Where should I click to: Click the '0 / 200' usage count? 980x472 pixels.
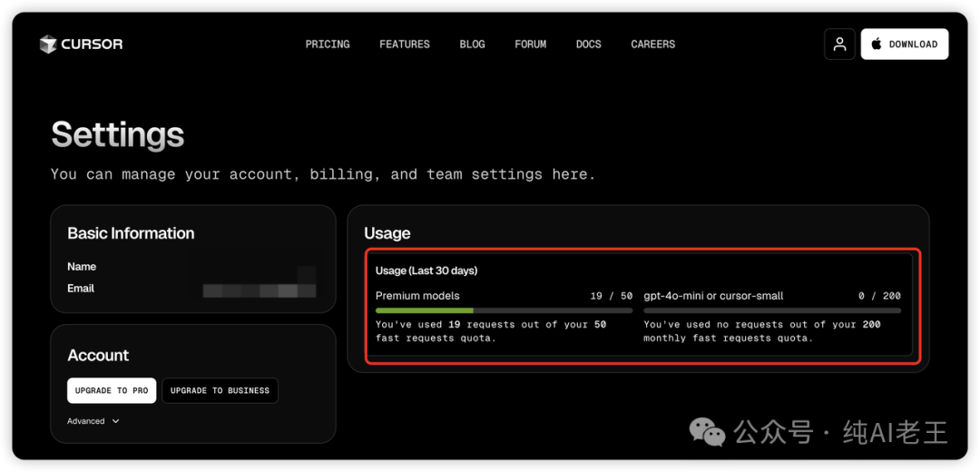pos(879,296)
